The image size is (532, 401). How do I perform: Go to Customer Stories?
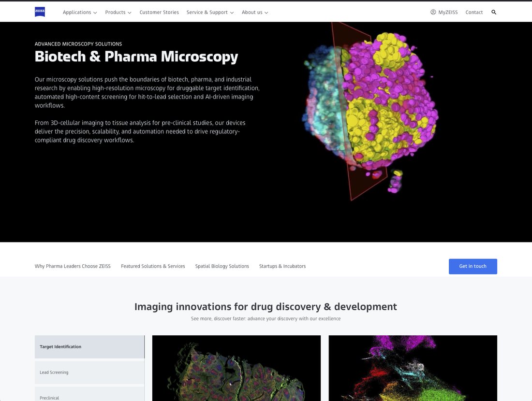tap(159, 12)
